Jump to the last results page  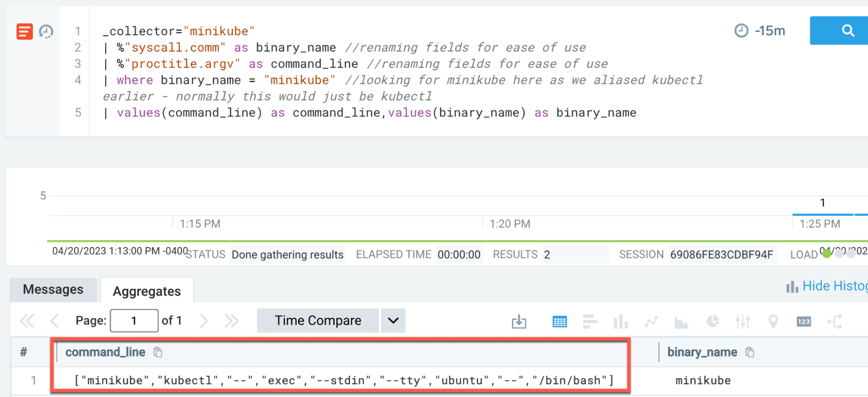point(231,321)
